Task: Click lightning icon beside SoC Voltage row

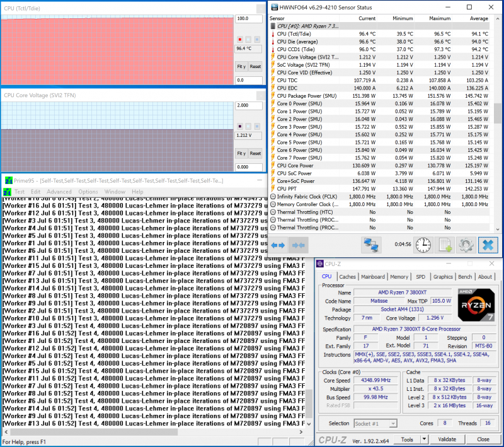Action: point(273,65)
